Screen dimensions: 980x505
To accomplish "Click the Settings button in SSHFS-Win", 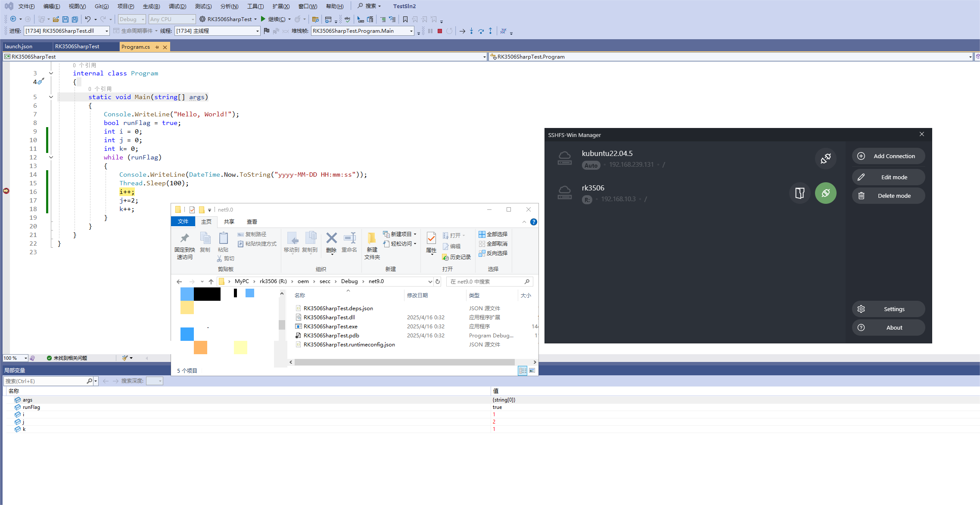I will point(888,309).
